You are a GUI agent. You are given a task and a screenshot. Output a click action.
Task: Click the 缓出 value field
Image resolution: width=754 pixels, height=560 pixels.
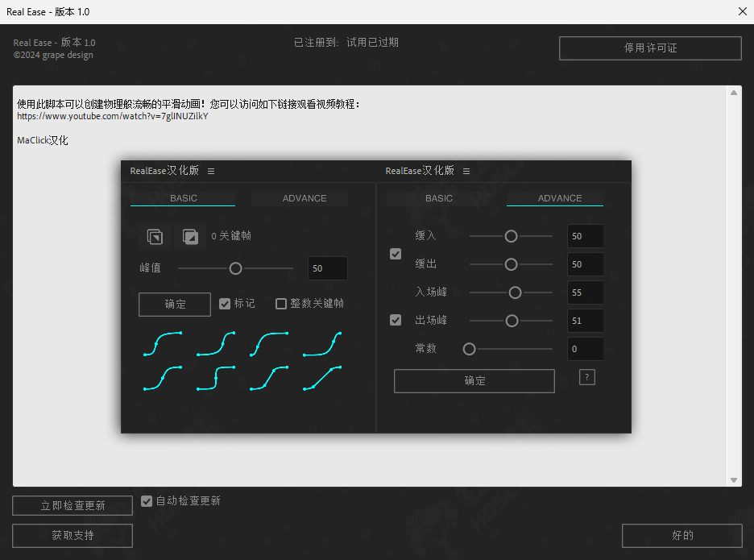click(585, 264)
